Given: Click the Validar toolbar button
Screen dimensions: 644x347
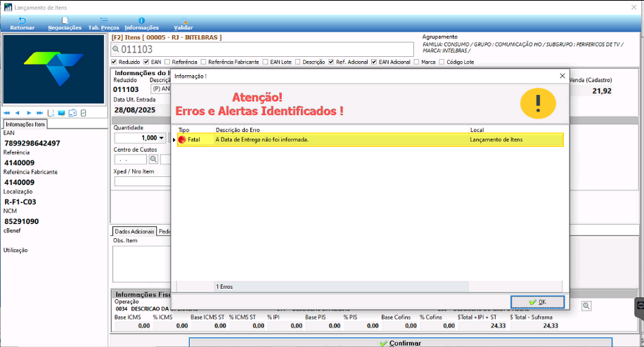Looking at the screenshot, I should pos(183,24).
